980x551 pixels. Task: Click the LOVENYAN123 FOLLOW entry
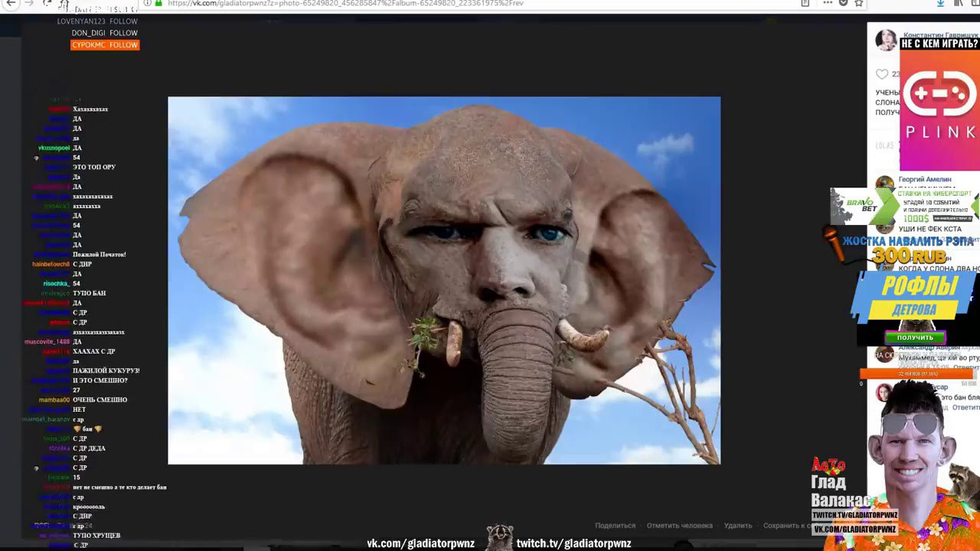(x=97, y=21)
